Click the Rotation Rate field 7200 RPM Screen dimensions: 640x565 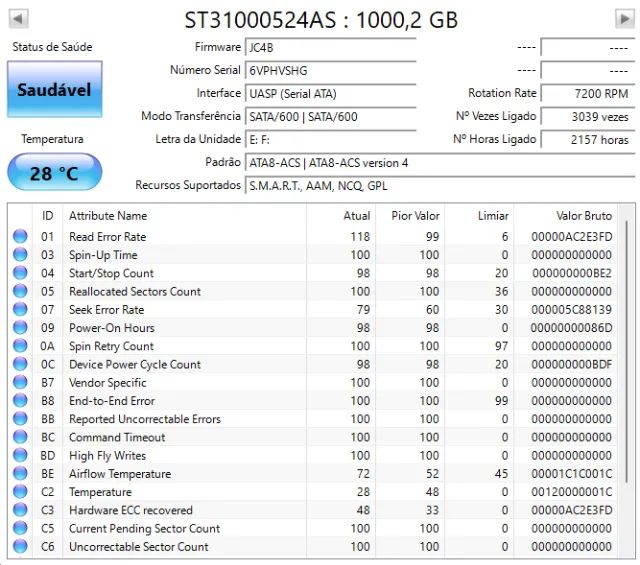click(x=588, y=93)
